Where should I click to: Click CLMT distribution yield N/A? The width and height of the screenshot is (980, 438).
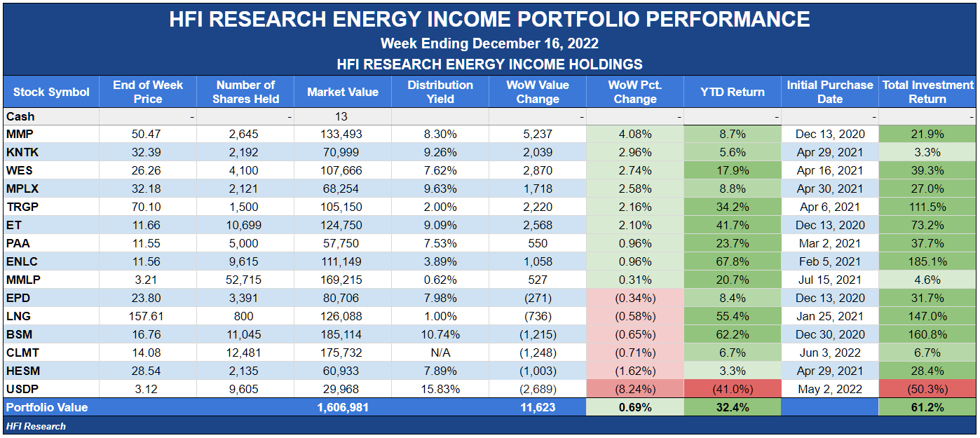(440, 353)
